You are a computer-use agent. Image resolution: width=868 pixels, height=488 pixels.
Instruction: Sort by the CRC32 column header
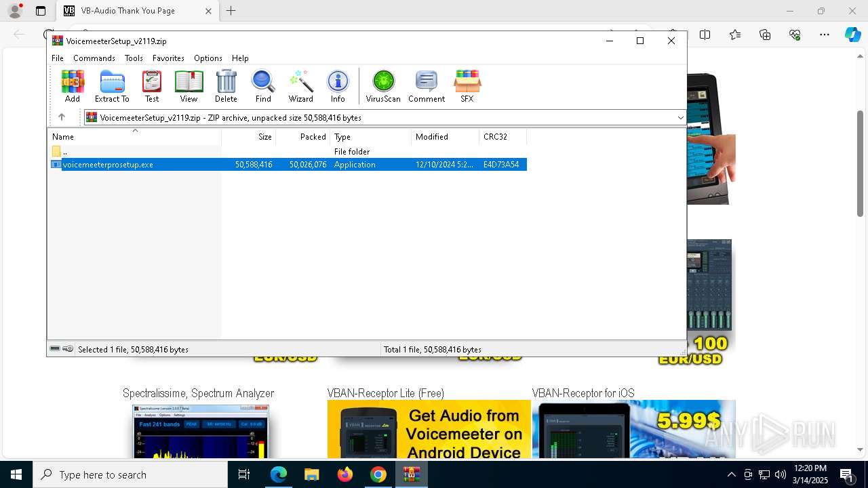click(x=503, y=137)
